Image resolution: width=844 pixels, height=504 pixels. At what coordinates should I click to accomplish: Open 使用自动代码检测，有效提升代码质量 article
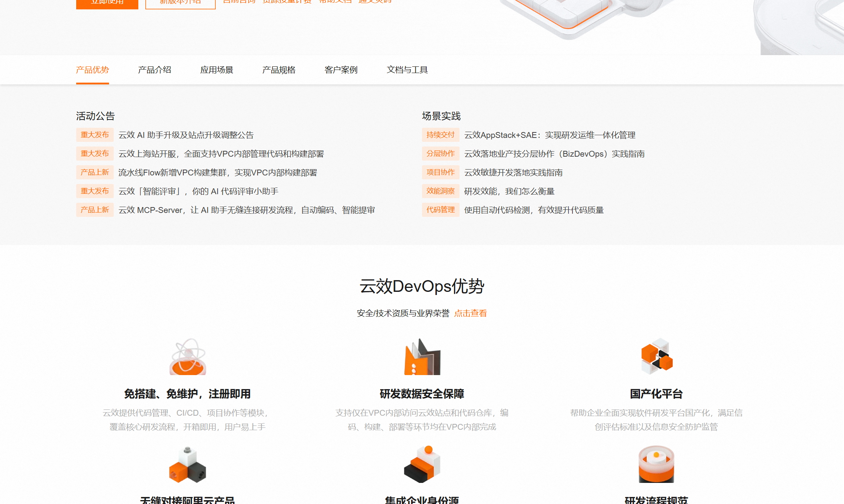pyautogui.click(x=534, y=210)
